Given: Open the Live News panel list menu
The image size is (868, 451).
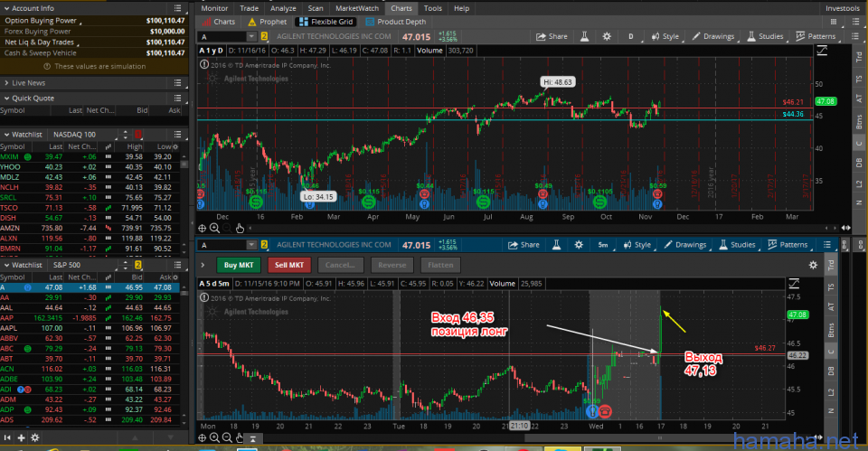Looking at the screenshot, I should (x=178, y=83).
